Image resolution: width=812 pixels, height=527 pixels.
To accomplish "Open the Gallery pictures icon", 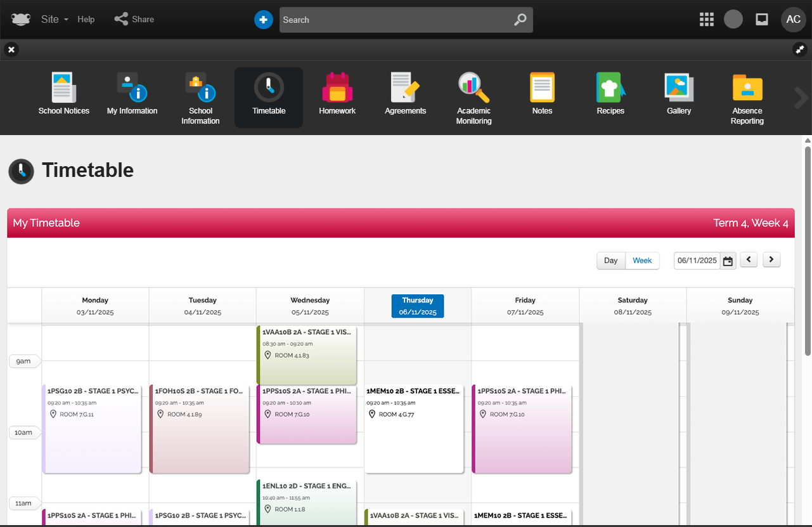I will (x=679, y=88).
